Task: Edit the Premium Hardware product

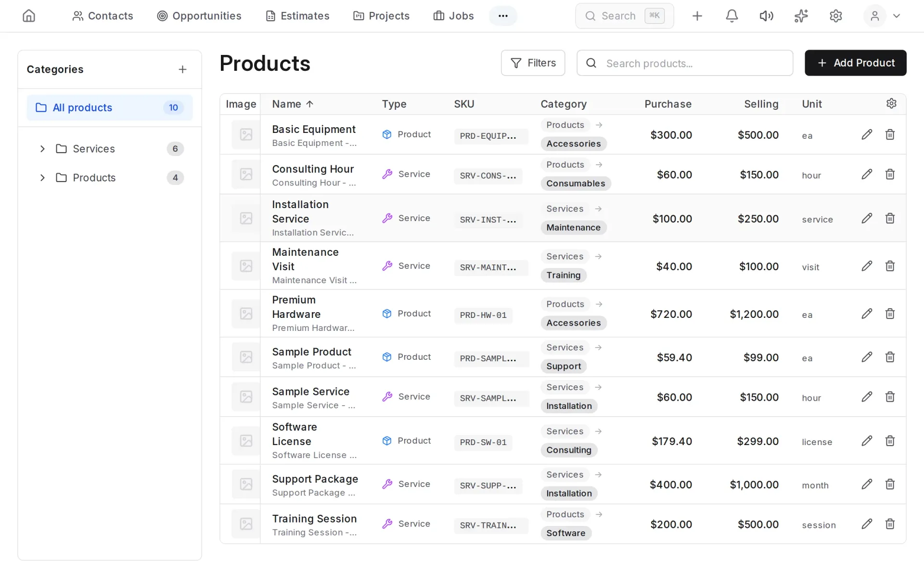Action: [x=867, y=314]
